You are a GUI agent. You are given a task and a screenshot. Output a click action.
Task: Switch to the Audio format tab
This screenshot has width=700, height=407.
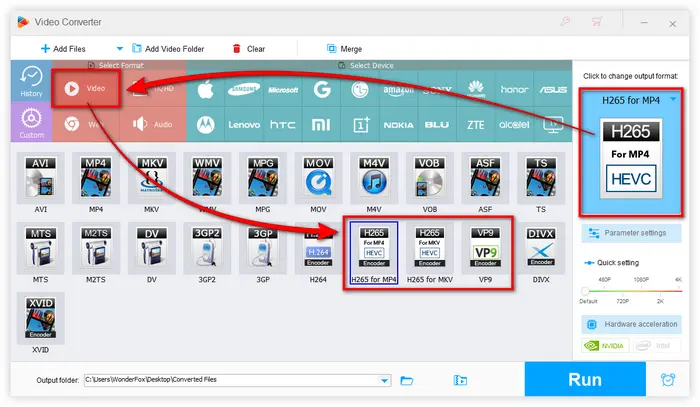tap(153, 125)
